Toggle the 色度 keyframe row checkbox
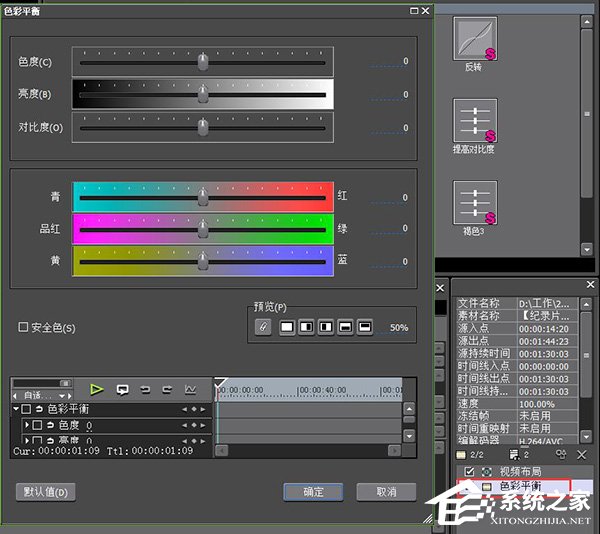The height and width of the screenshot is (534, 600). (x=37, y=425)
